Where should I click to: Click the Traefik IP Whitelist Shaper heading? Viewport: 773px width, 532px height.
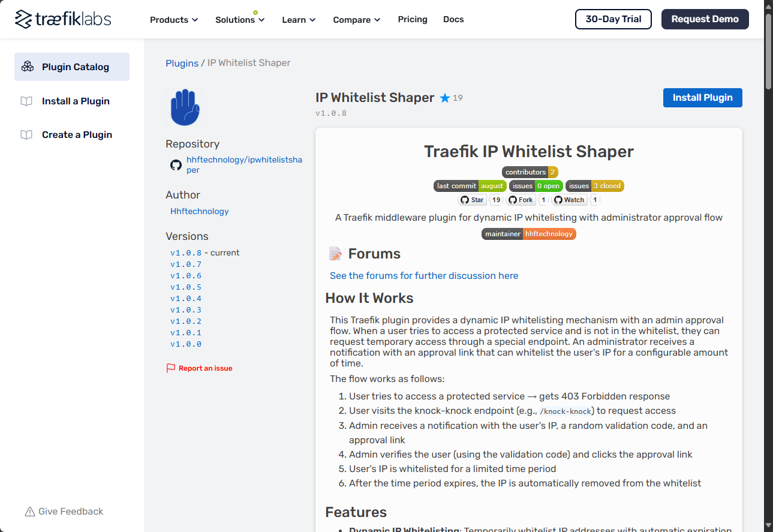tap(529, 151)
